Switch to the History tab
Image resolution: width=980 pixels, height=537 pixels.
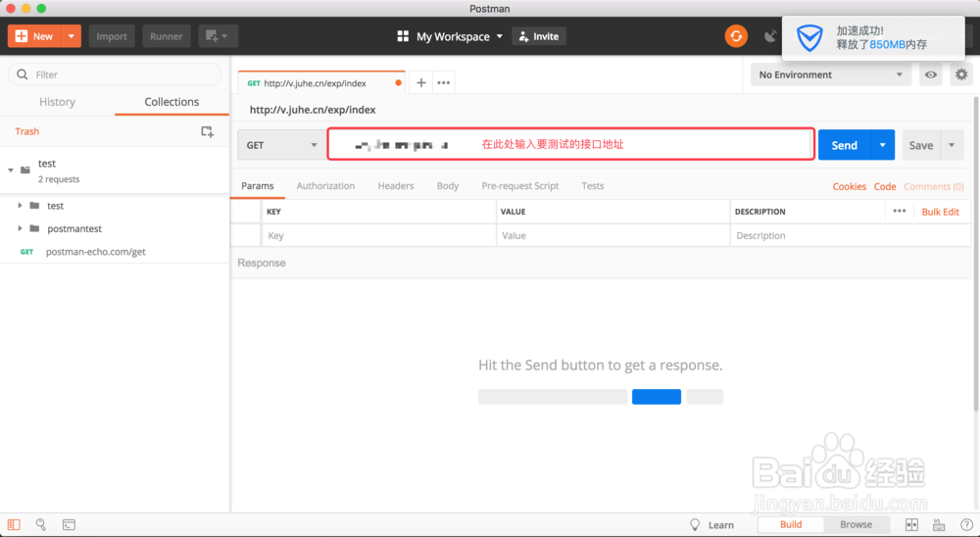coord(58,102)
